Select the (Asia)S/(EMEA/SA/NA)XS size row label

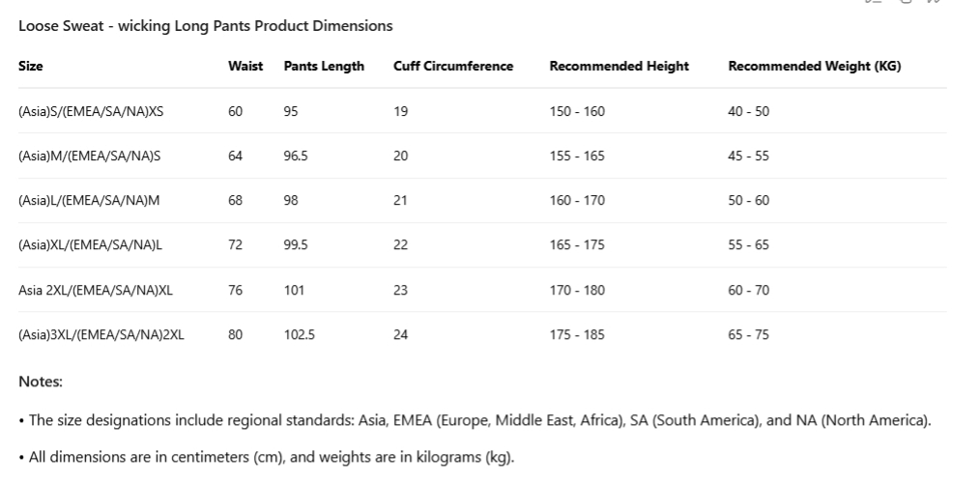[x=91, y=111]
